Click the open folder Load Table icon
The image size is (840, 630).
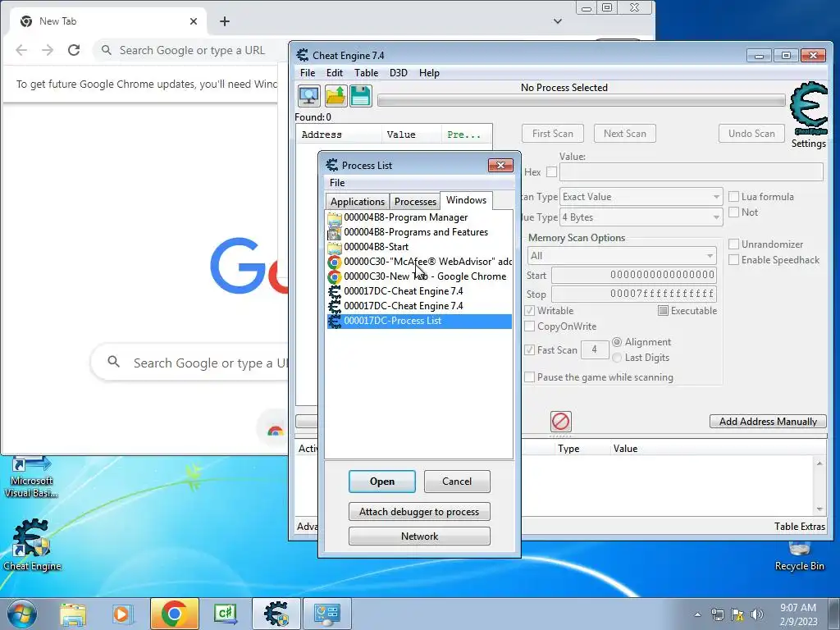click(x=336, y=97)
